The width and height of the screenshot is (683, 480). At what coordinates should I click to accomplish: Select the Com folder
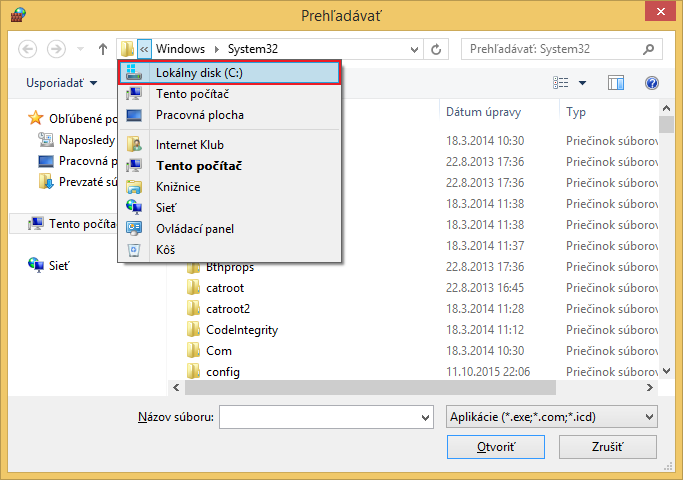219,351
